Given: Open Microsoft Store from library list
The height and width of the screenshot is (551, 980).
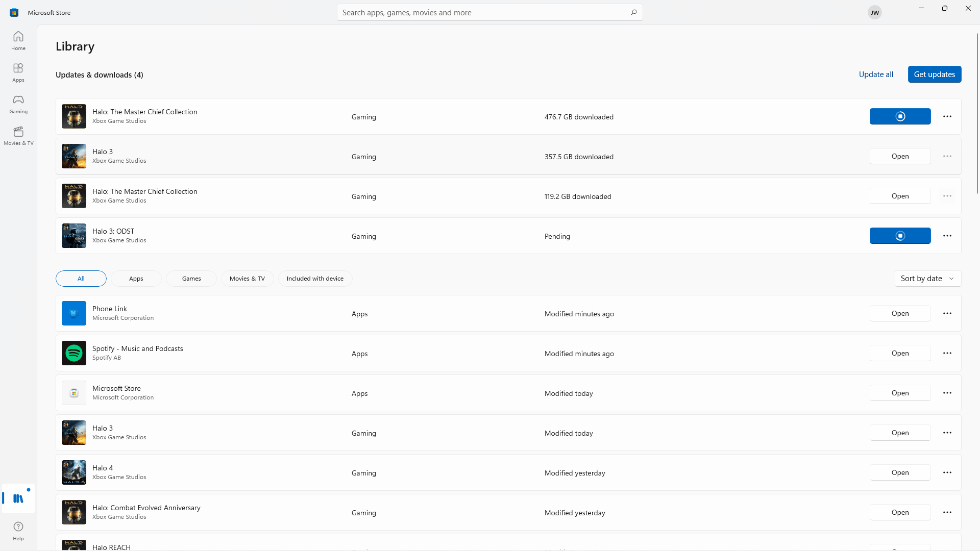Looking at the screenshot, I should click(x=900, y=393).
